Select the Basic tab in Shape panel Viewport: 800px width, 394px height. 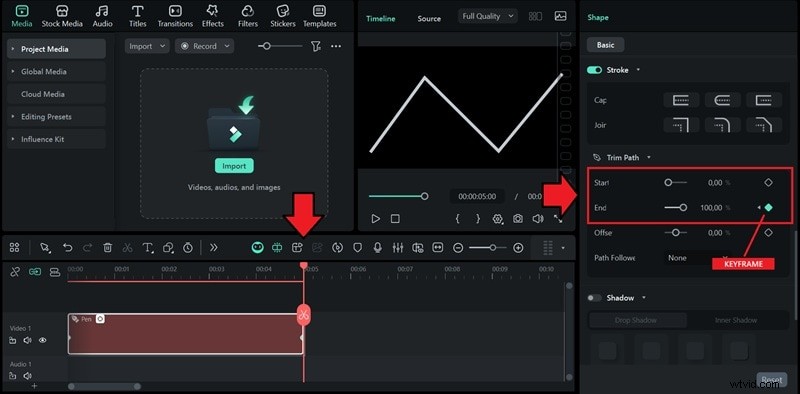coord(606,45)
